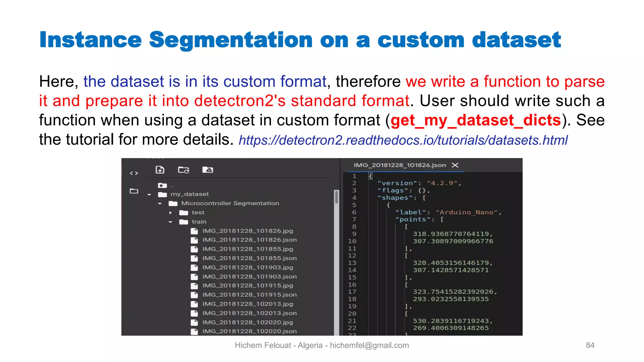
Task: Click the value 530.2839116719243
Action: coord(451,321)
